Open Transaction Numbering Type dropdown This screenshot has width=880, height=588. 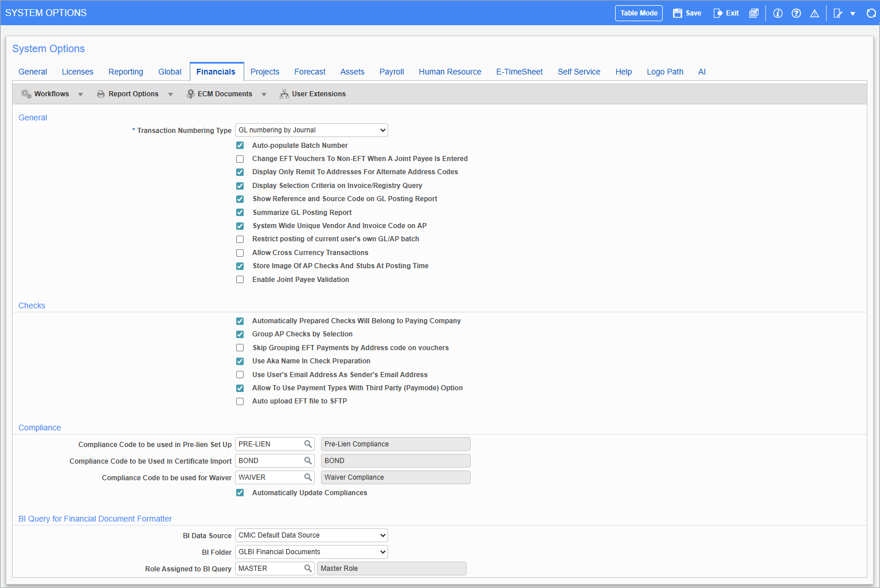click(x=311, y=130)
